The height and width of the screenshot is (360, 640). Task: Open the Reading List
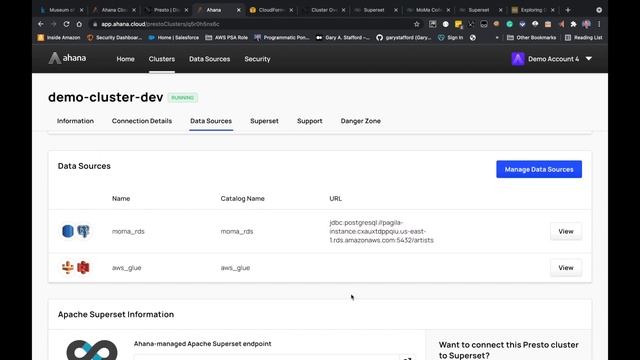(x=584, y=38)
